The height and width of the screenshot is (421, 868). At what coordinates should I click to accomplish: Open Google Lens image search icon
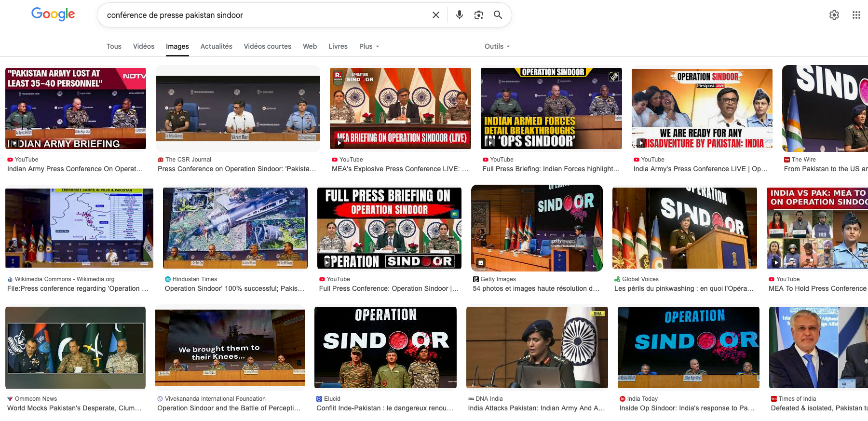[x=478, y=15]
